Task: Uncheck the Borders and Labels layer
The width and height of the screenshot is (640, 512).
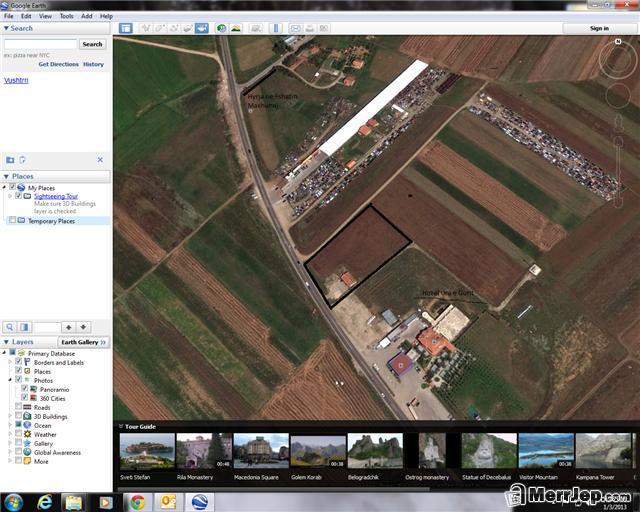Action: 18,362
